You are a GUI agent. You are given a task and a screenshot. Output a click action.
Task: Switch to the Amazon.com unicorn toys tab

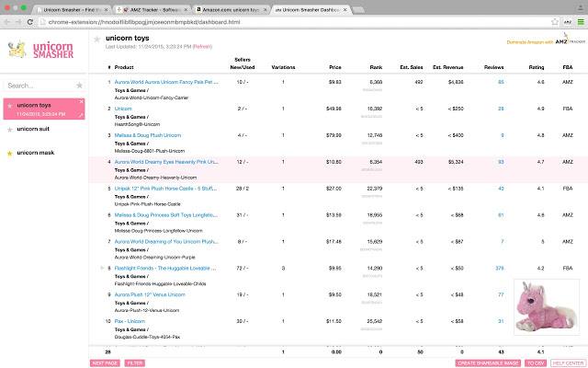(x=222, y=6)
